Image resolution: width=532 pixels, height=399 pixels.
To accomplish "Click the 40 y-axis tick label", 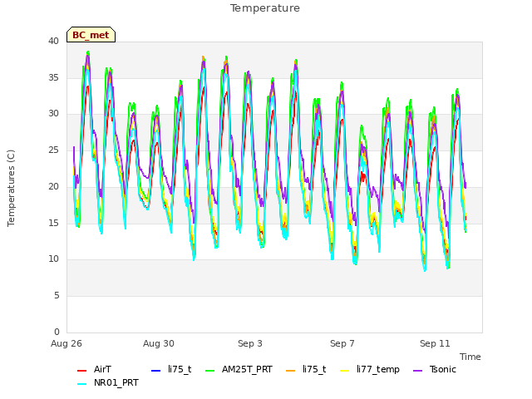I will point(53,42).
